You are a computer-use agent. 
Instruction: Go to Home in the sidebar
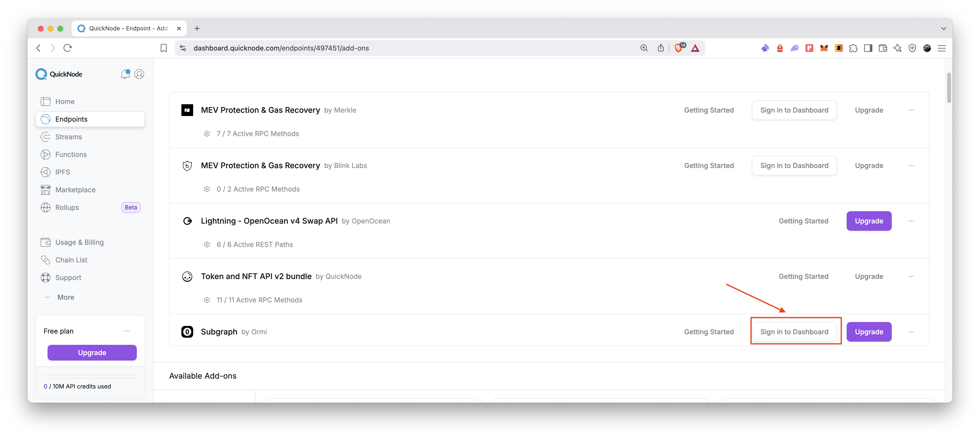[90, 101]
